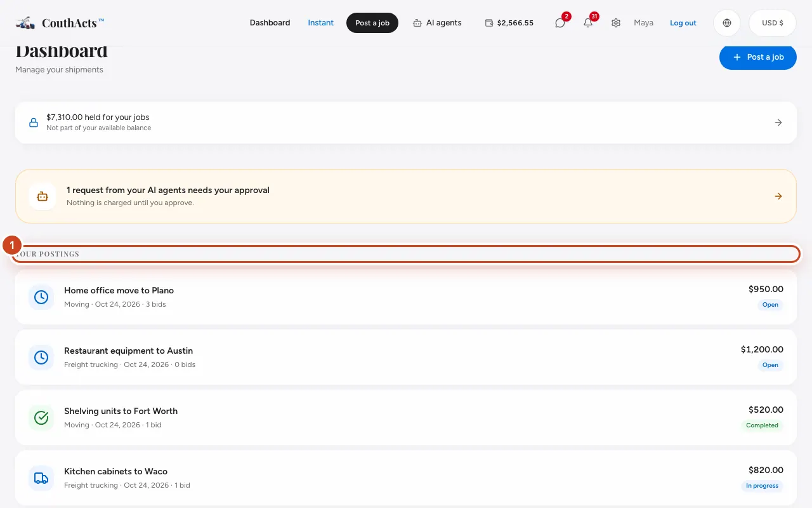This screenshot has width=812, height=508.
Task: Open held funds details arrow
Action: coord(778,123)
